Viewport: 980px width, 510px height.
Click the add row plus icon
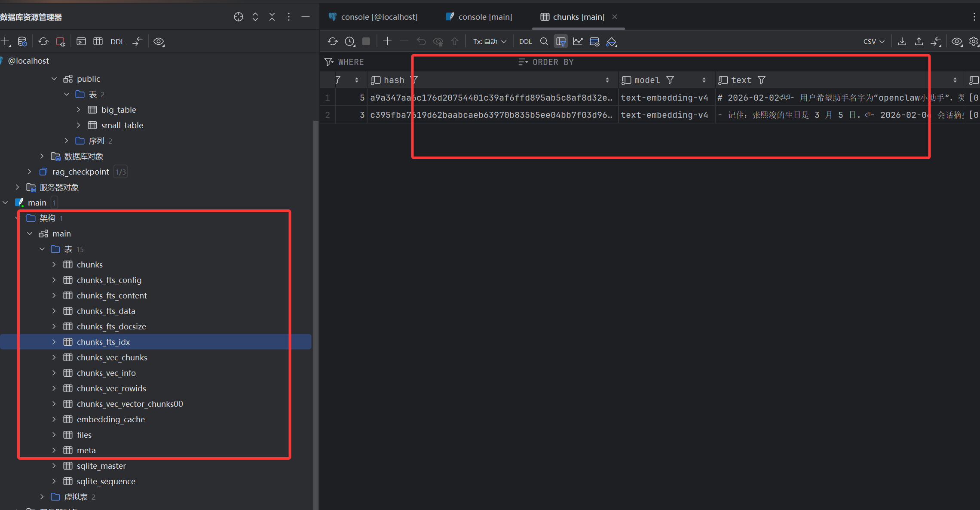[387, 41]
